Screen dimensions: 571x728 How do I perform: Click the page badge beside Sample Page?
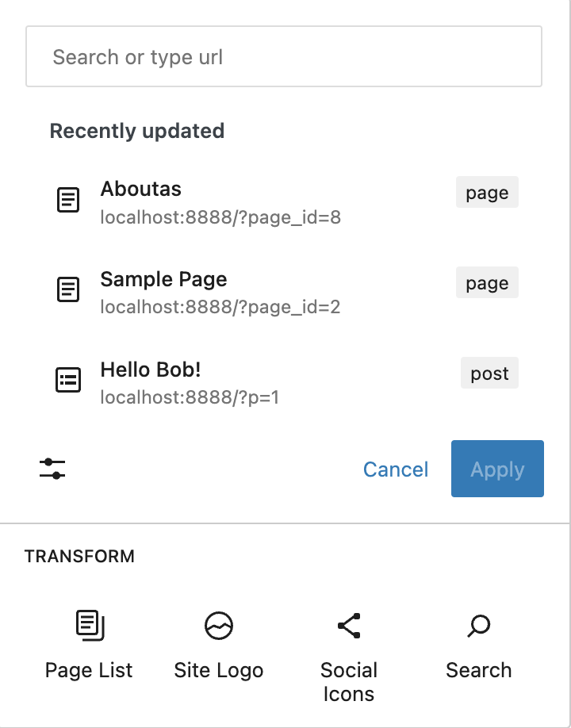coord(486,282)
